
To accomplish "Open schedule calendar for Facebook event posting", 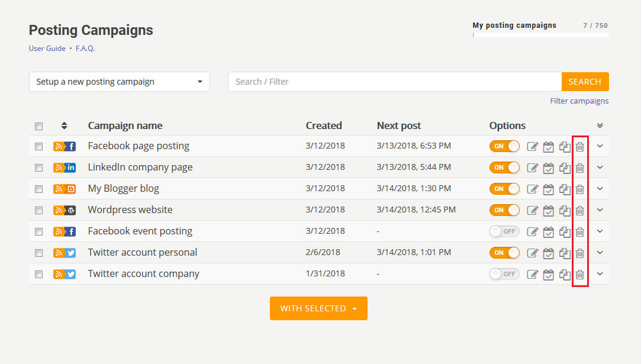I will coord(548,231).
